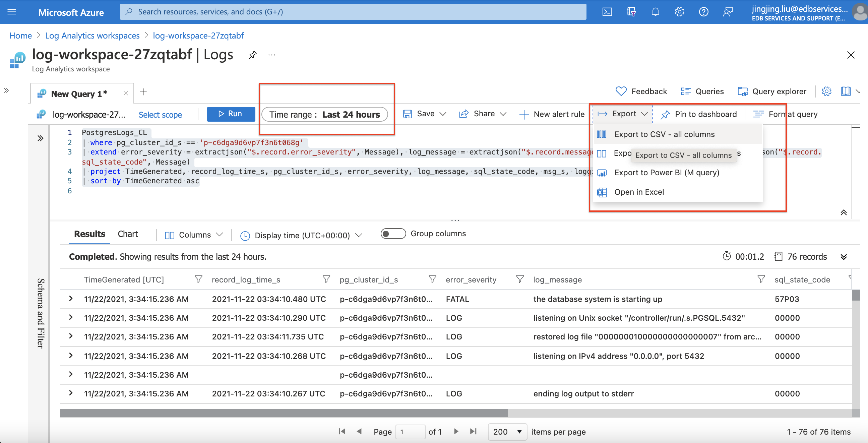Open portal settings gear in header

coord(679,12)
